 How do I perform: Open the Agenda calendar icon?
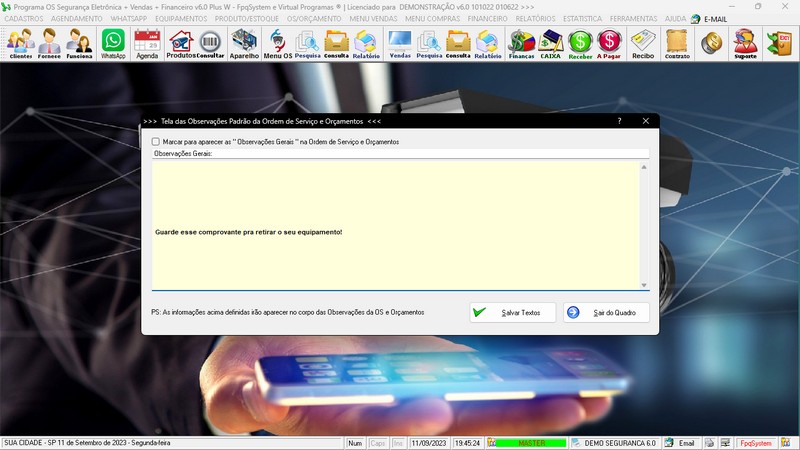[x=147, y=43]
